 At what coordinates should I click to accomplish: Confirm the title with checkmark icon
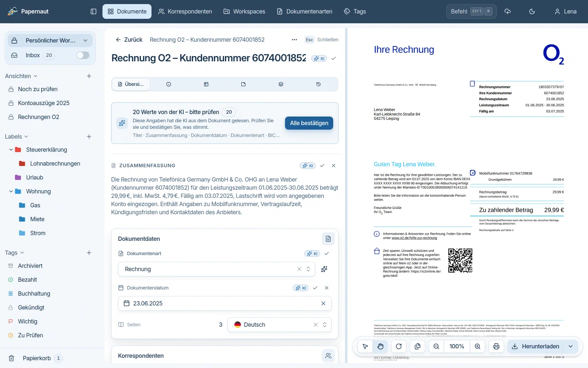point(334,58)
